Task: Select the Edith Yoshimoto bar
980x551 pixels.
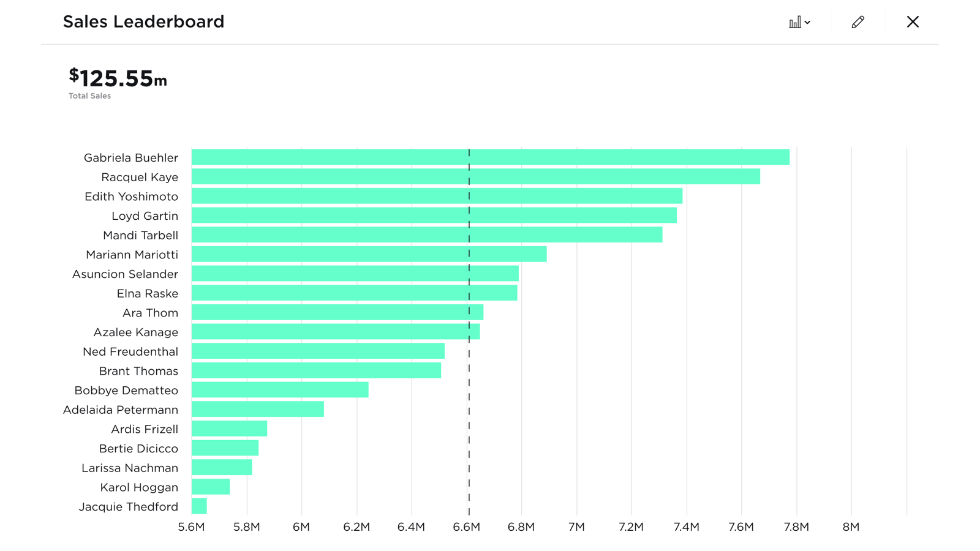Action: [437, 196]
